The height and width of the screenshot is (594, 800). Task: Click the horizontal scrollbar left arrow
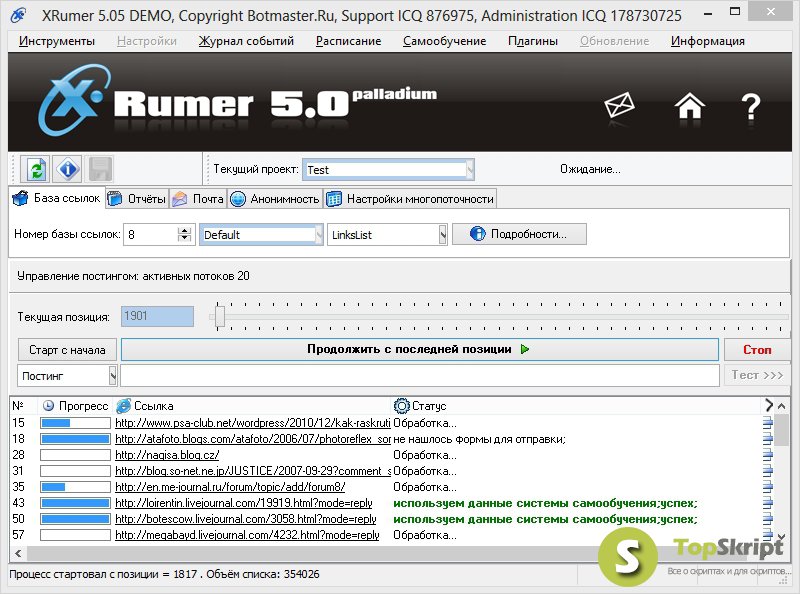click(18, 553)
